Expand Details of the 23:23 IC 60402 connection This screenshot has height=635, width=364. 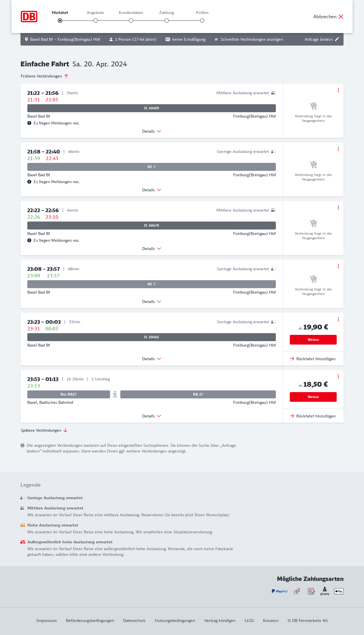pos(152,359)
